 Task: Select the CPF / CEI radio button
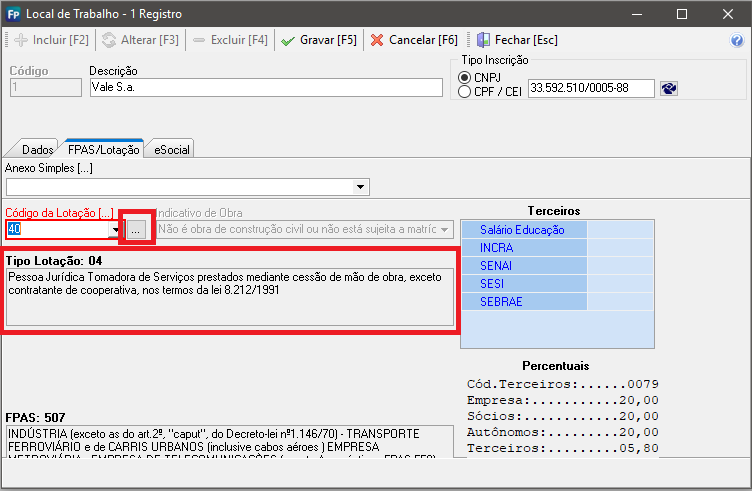tap(464, 92)
